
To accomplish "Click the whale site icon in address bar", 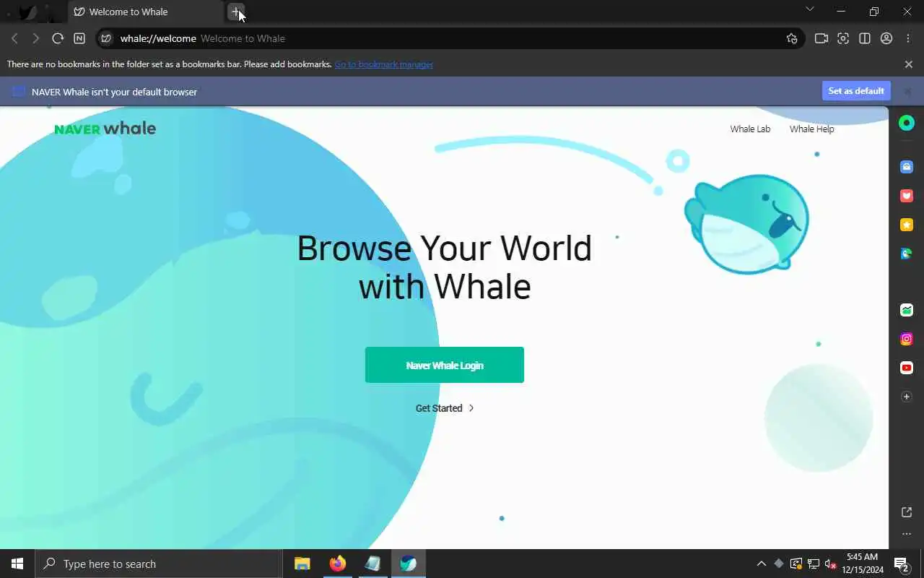I will (106, 38).
